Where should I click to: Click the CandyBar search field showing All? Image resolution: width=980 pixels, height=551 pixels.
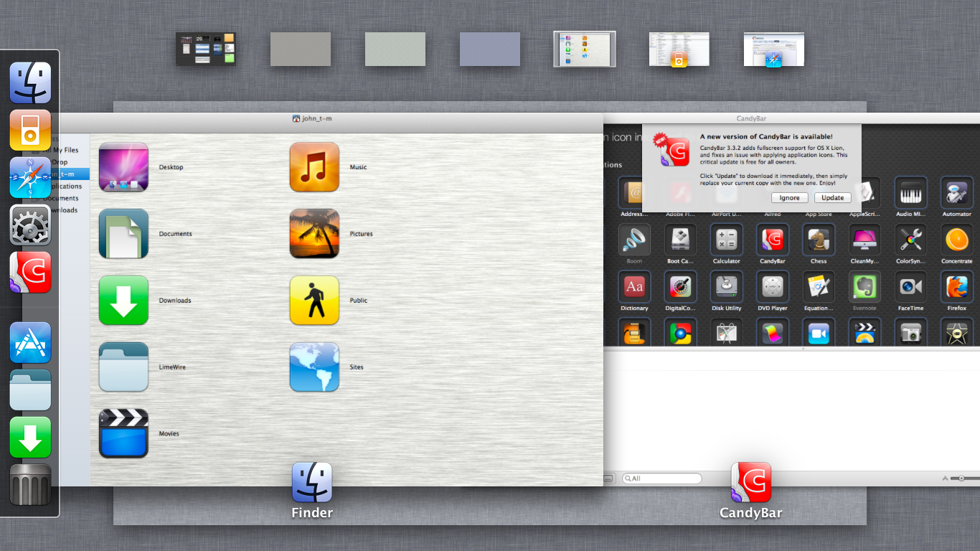pos(661,479)
